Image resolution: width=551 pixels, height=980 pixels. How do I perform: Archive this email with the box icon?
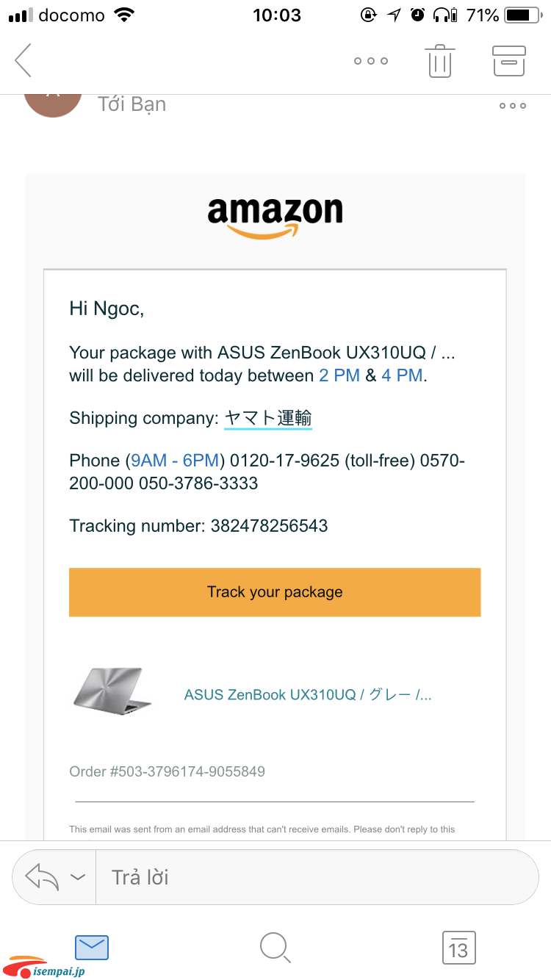(508, 61)
